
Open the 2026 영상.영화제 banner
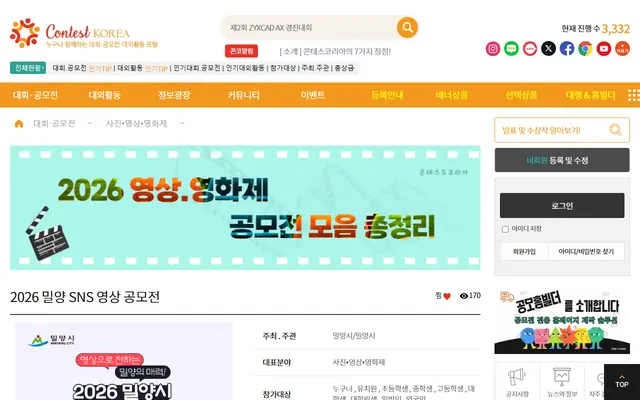click(x=245, y=208)
